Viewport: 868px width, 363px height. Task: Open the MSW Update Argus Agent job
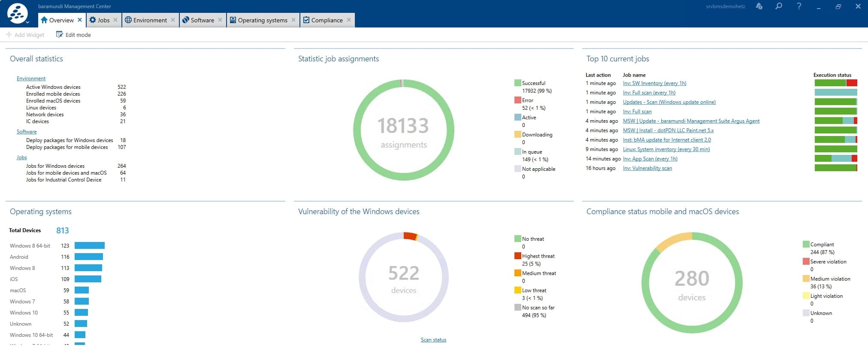coord(691,121)
